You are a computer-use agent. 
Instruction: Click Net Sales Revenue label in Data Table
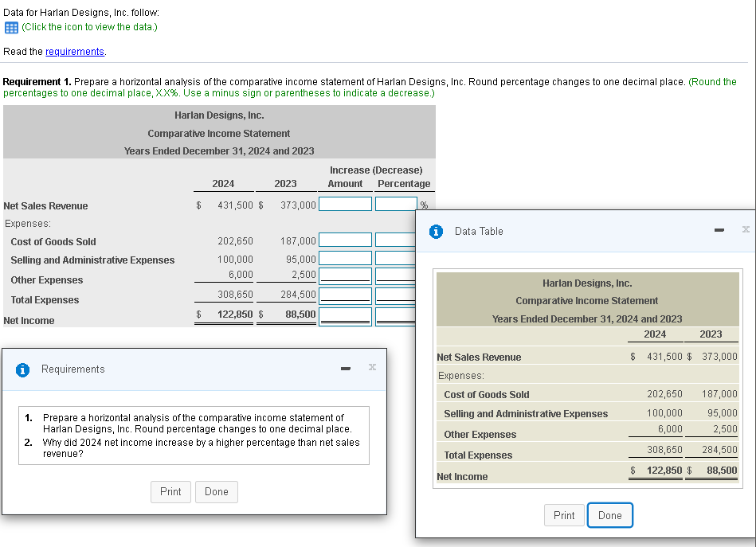(479, 358)
